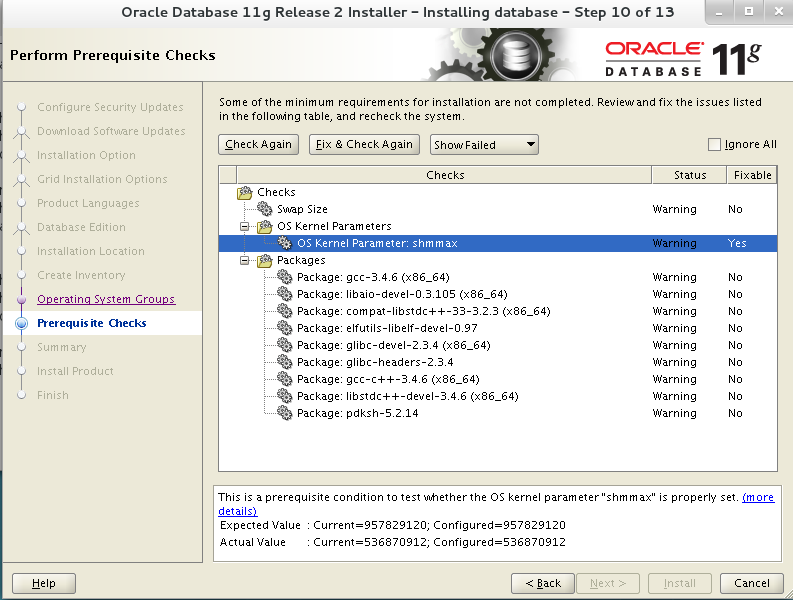The width and height of the screenshot is (793, 600).
Task: Select Package: glibc-headers-2.3.4 row
Action: point(498,362)
